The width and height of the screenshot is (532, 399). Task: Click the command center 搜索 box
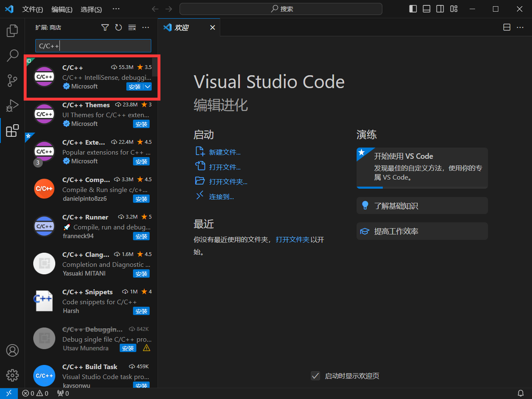tap(281, 9)
